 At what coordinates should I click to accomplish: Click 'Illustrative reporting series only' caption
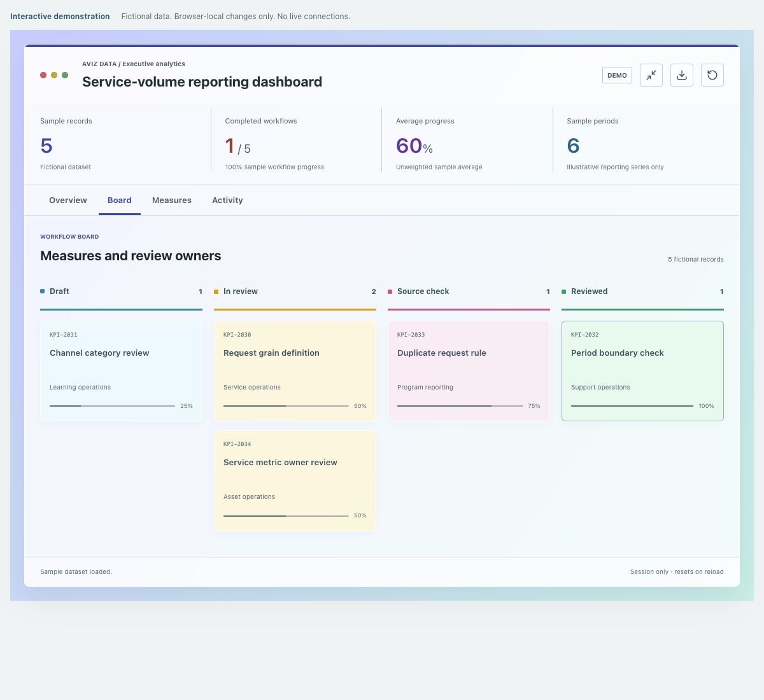615,167
